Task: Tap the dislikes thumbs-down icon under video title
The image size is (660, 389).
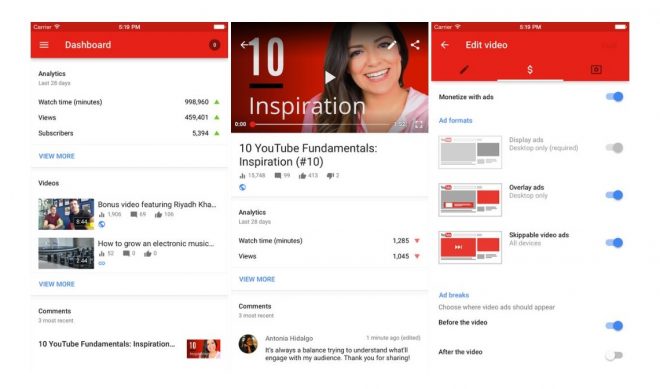Action: point(330,176)
